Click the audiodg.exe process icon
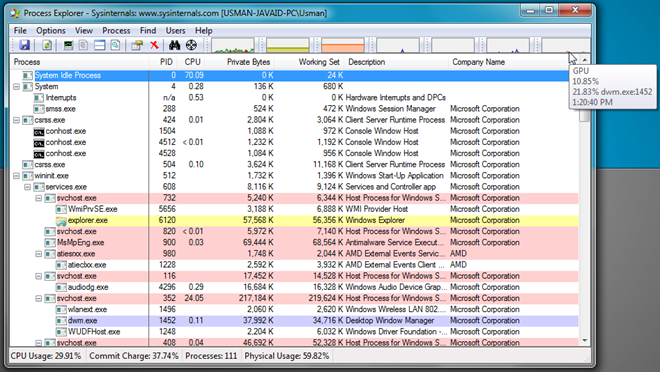Screen dimensions: 660x372 [61, 287]
